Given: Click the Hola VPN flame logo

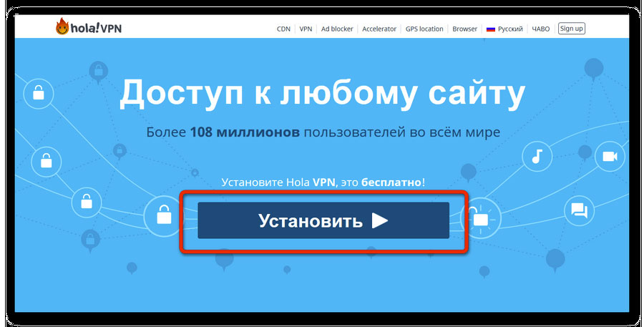Looking at the screenshot, I should coord(62,26).
